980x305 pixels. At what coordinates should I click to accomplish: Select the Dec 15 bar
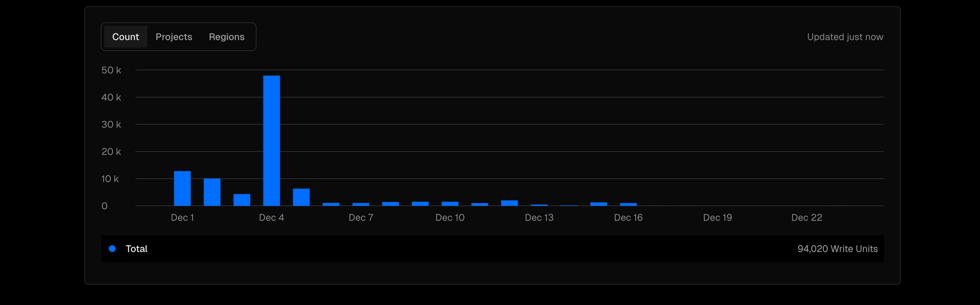tap(599, 204)
